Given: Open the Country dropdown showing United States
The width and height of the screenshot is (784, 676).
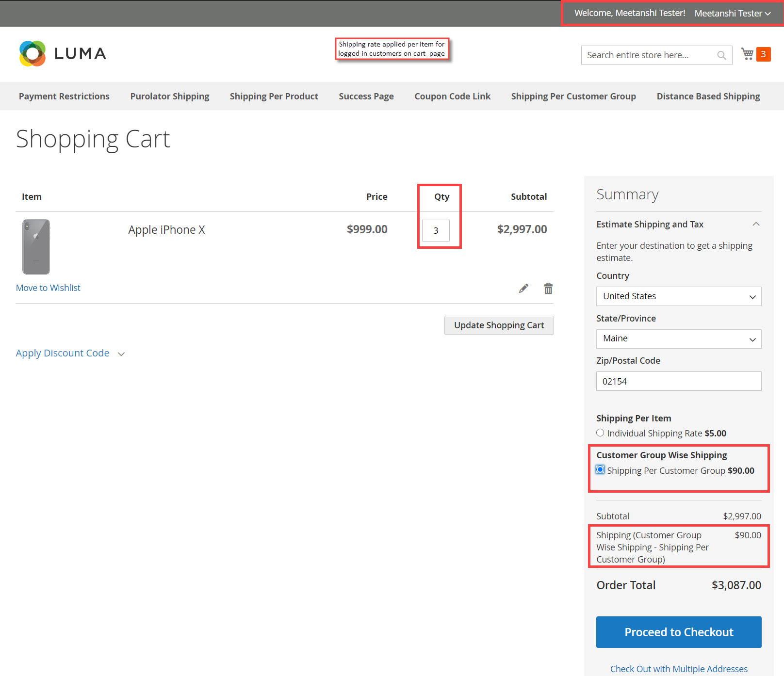Looking at the screenshot, I should tap(679, 296).
